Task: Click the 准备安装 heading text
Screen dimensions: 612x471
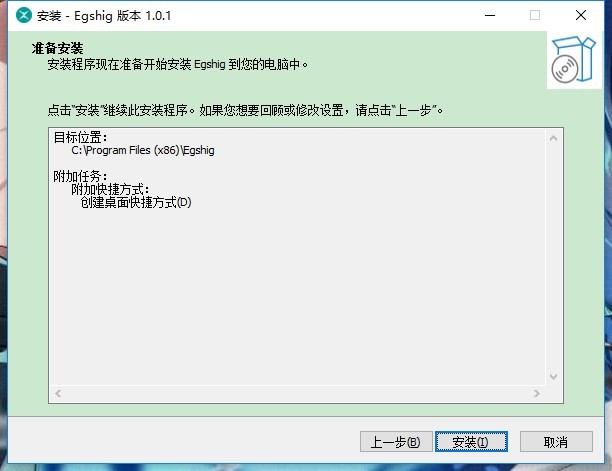Action: [x=57, y=48]
